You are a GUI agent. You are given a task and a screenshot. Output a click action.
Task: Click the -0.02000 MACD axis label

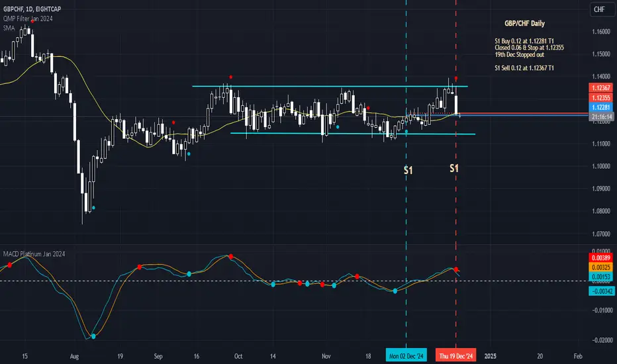[602, 340]
